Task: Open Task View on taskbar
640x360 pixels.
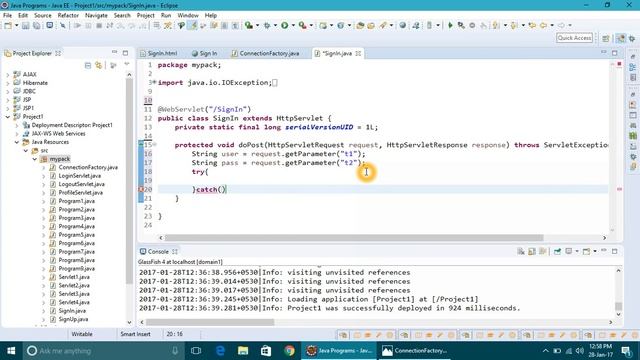Action: (x=196, y=351)
